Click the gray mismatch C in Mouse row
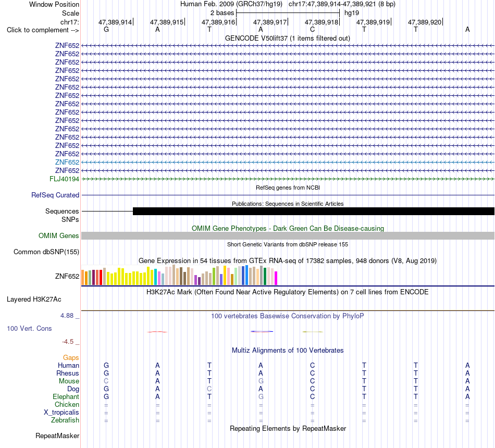Screen dimensions: 495x448 [x=106, y=381]
